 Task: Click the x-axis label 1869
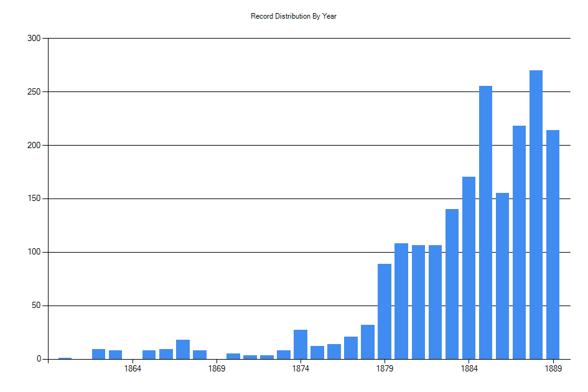point(217,369)
